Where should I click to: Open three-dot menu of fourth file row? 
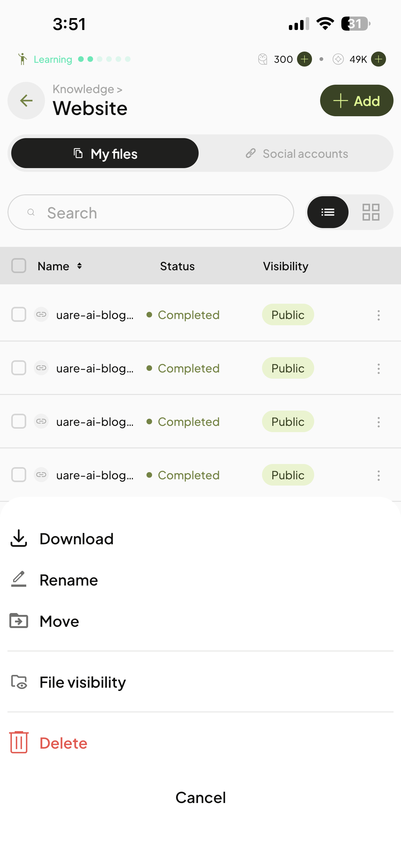tap(379, 475)
